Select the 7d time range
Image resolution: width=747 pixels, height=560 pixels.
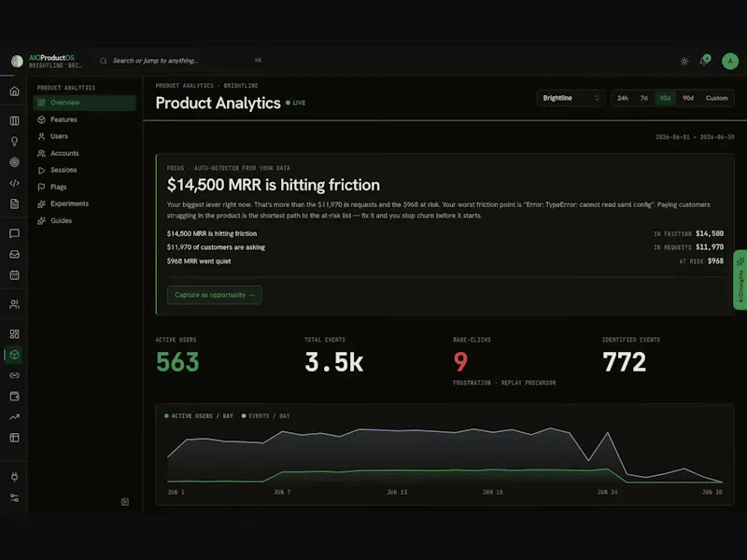pyautogui.click(x=643, y=98)
